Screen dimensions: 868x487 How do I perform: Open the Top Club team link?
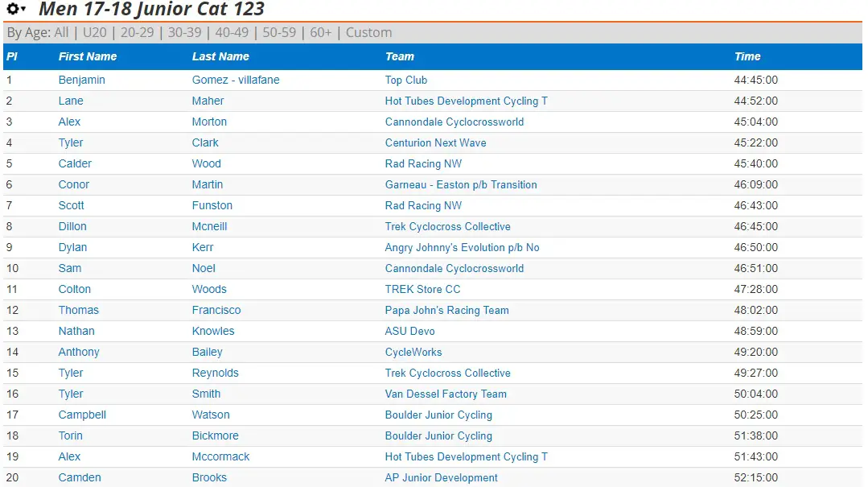406,80
